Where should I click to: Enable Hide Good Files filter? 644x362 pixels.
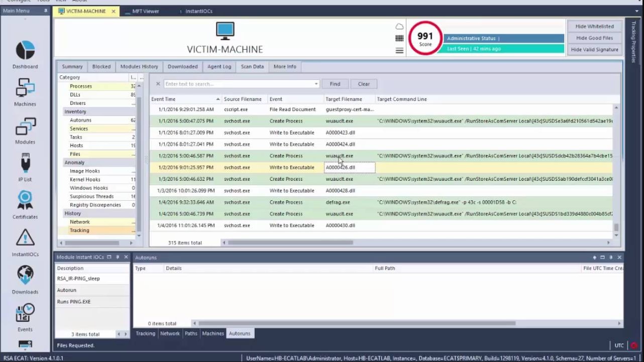(594, 38)
